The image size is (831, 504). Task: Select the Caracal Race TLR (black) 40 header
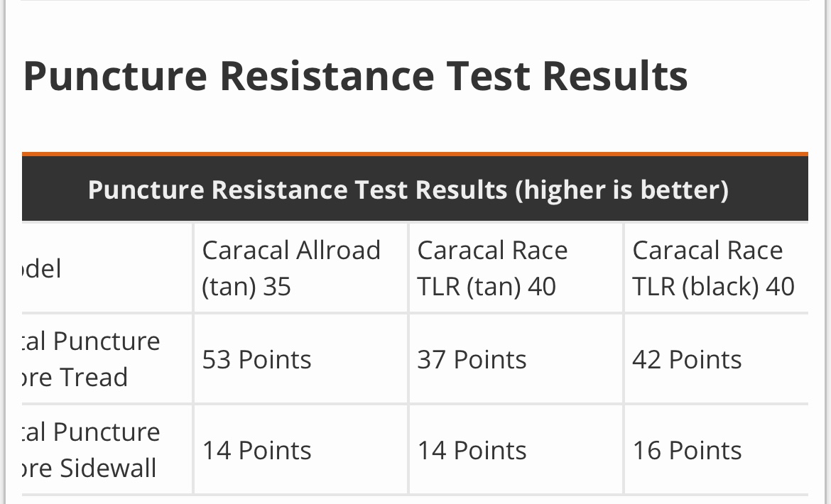pyautogui.click(x=713, y=268)
